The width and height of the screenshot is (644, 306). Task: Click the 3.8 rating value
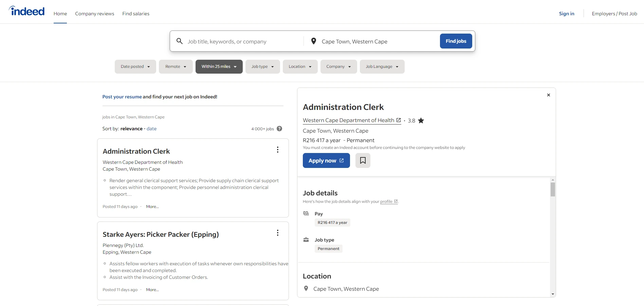click(411, 120)
